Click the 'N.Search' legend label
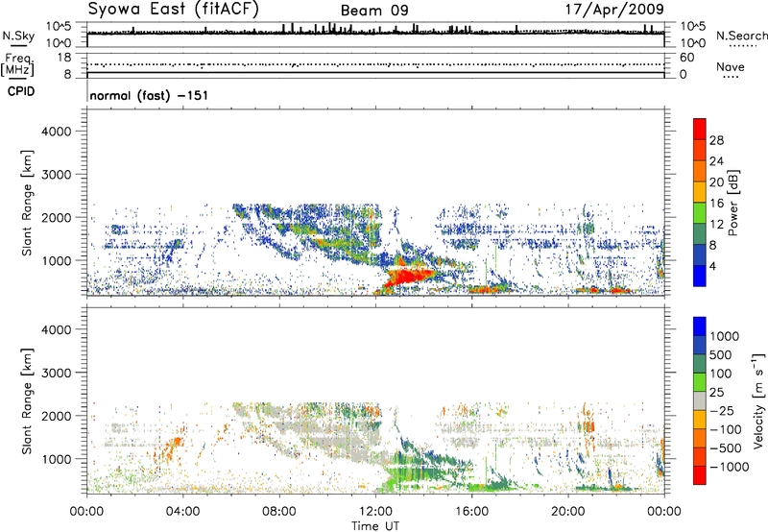The width and height of the screenshot is (768, 532). pyautogui.click(x=741, y=36)
